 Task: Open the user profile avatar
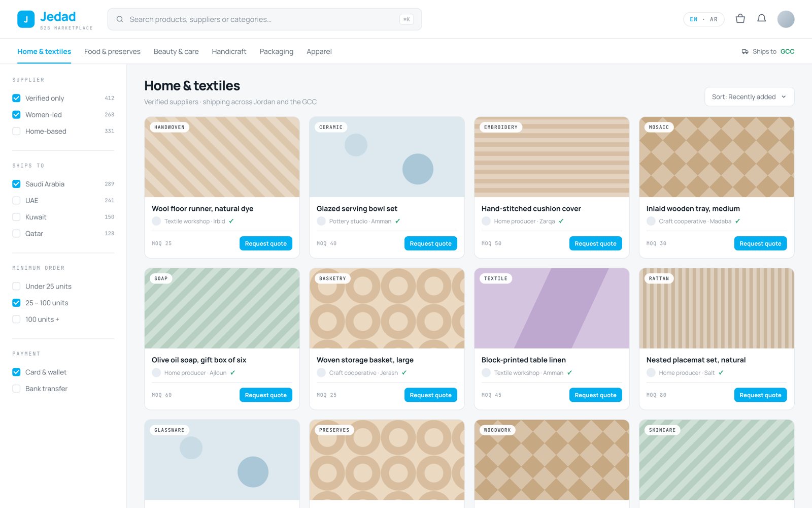pos(786,19)
